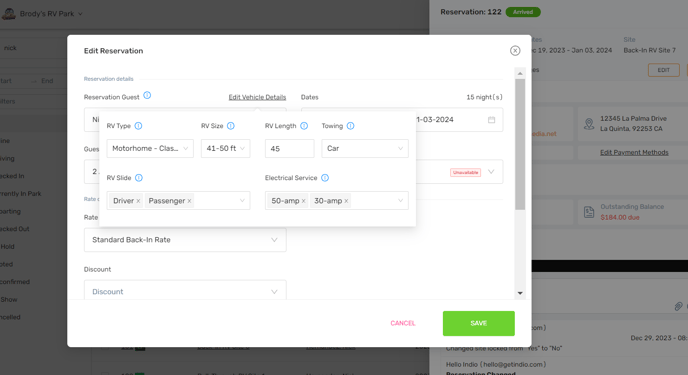Select the Checked Out filter

tap(14, 229)
